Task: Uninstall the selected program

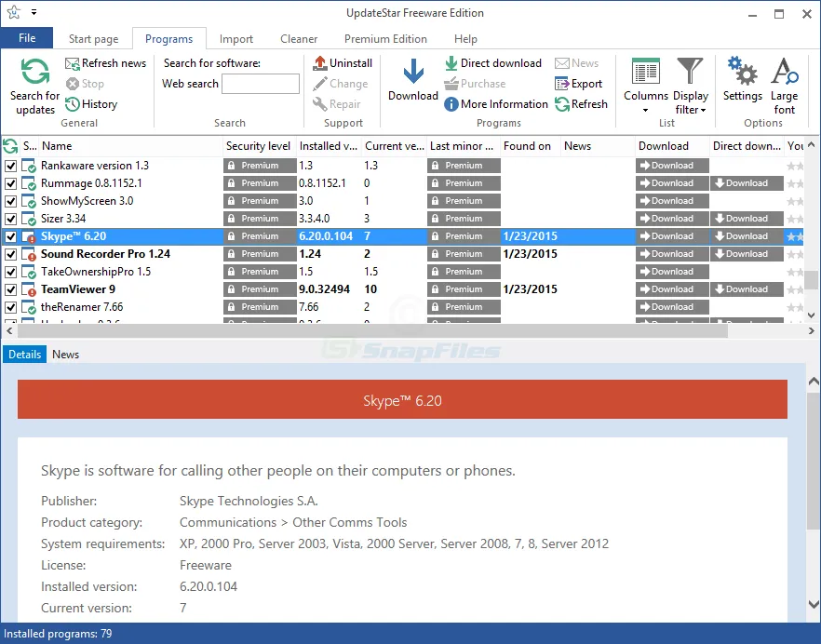Action: (x=343, y=63)
